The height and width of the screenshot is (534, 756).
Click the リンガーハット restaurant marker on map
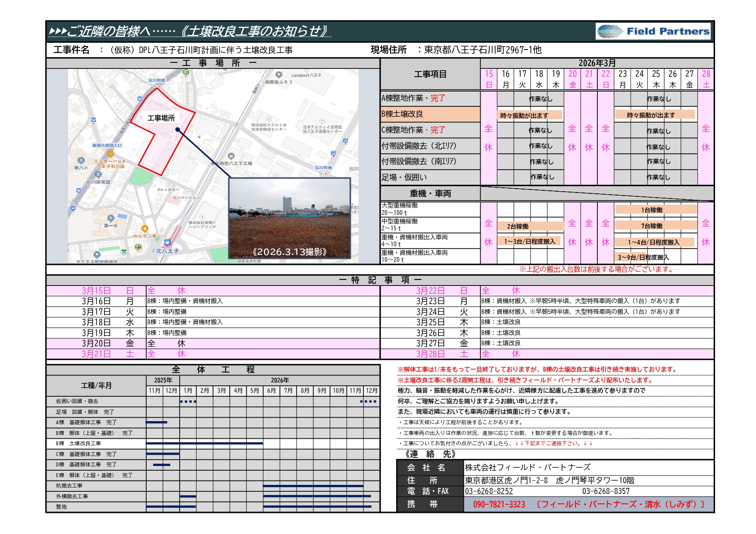pyautogui.click(x=111, y=154)
